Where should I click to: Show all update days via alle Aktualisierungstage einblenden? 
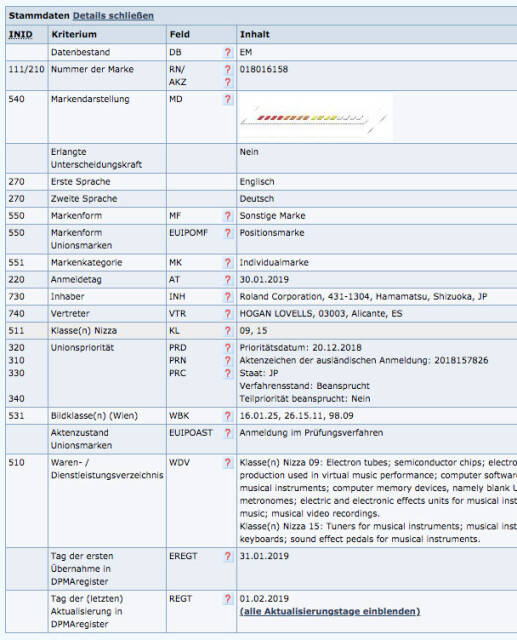click(330, 611)
